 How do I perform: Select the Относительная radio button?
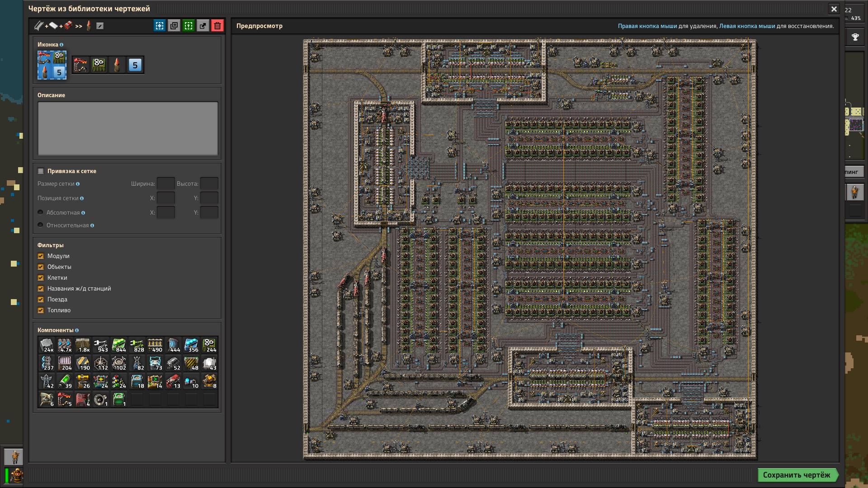[x=40, y=225]
